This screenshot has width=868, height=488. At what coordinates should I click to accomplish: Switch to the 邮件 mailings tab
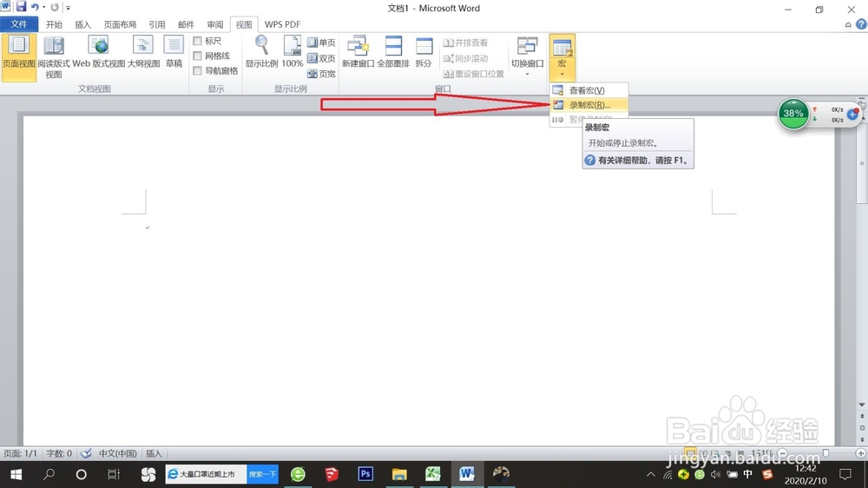coord(186,24)
